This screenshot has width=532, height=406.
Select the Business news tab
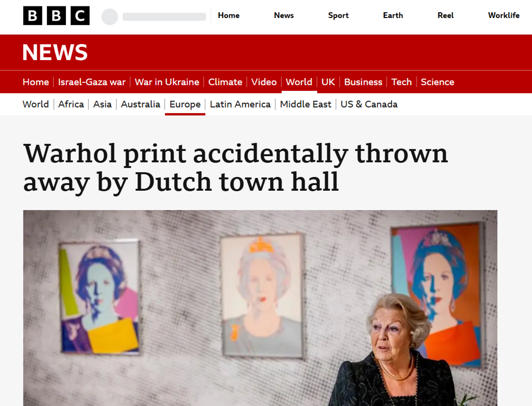pyautogui.click(x=363, y=82)
